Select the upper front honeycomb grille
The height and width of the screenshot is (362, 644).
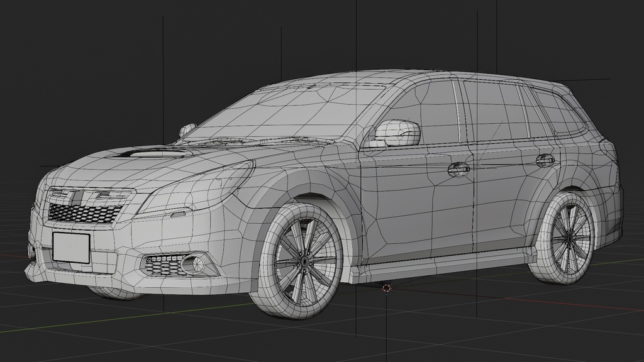pos(85,212)
